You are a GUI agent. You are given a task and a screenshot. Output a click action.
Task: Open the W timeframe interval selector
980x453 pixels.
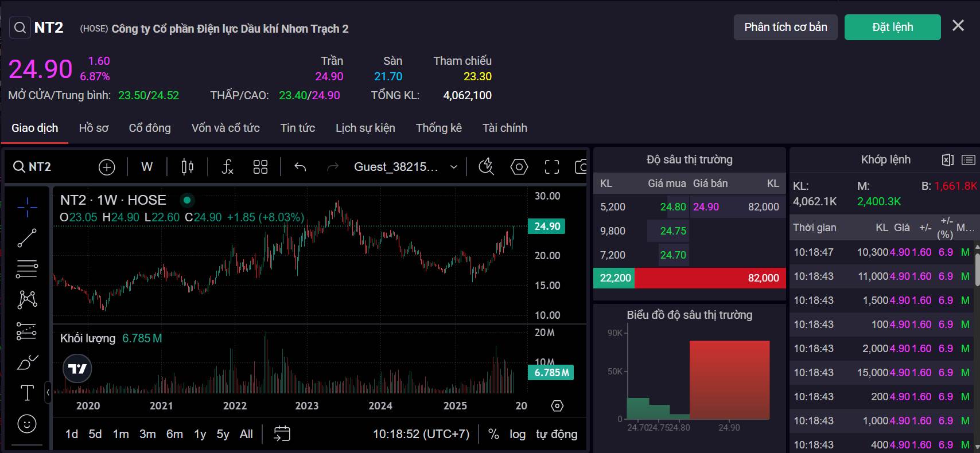[x=147, y=167]
